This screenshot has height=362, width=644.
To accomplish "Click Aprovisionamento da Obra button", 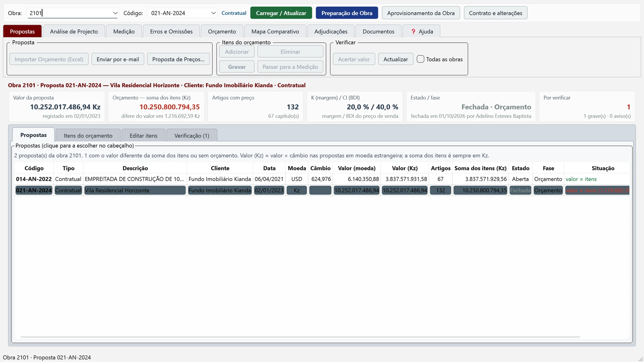I will [x=421, y=13].
